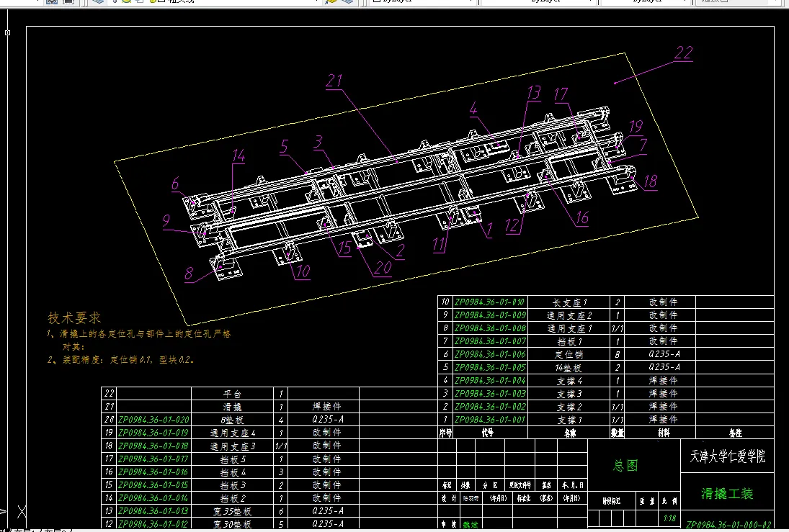The height and width of the screenshot is (532, 789).
Task: Click the ZP0984.36-01-008 code cell
Action: point(490,328)
